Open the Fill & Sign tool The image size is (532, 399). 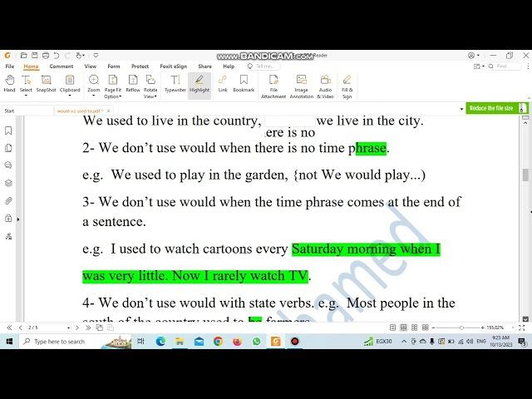pos(347,81)
